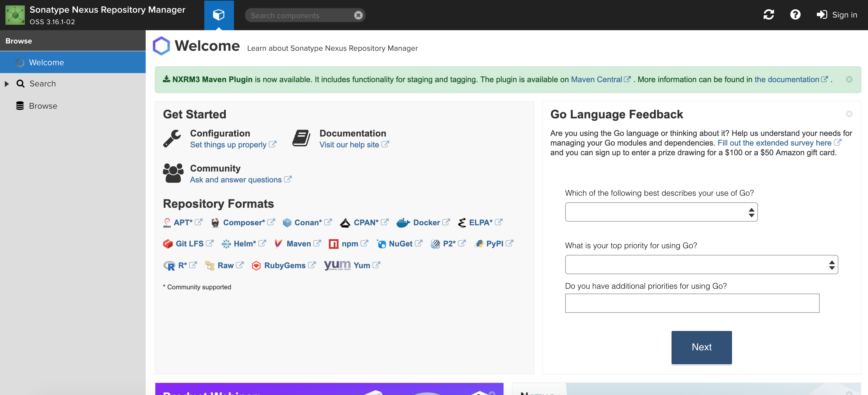
Task: Select Welcome in the sidebar
Action: click(47, 63)
